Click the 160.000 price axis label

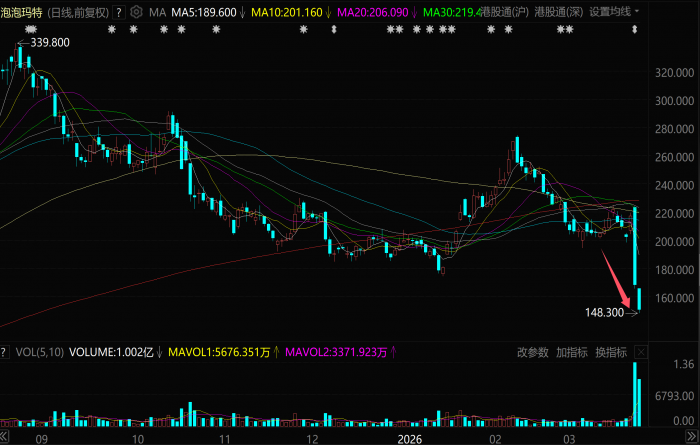(x=674, y=298)
